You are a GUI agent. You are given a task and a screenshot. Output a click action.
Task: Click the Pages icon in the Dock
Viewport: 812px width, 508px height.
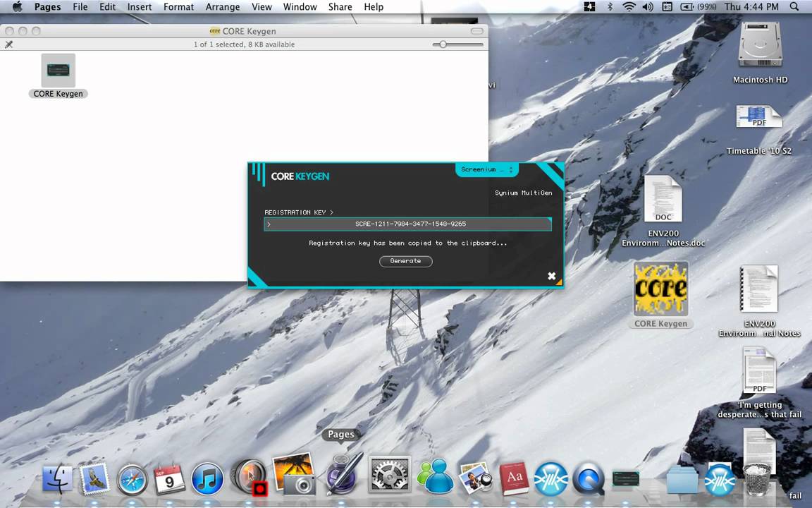[343, 473]
